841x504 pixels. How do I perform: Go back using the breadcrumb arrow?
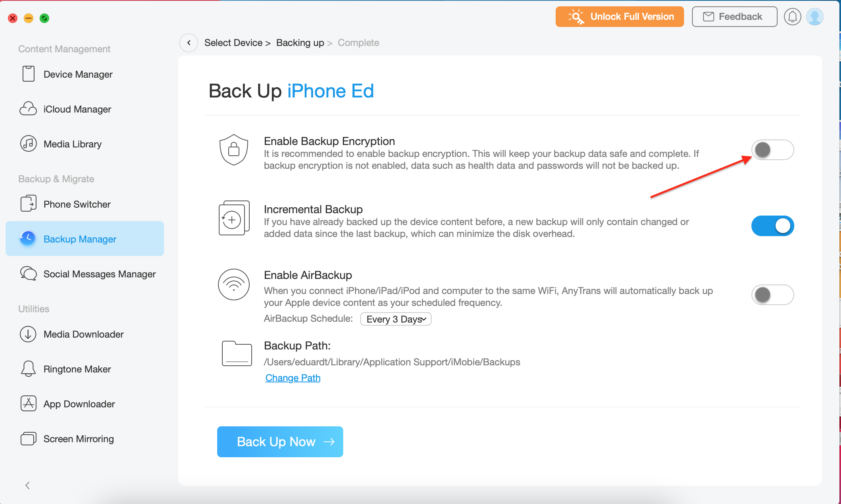[x=189, y=42]
